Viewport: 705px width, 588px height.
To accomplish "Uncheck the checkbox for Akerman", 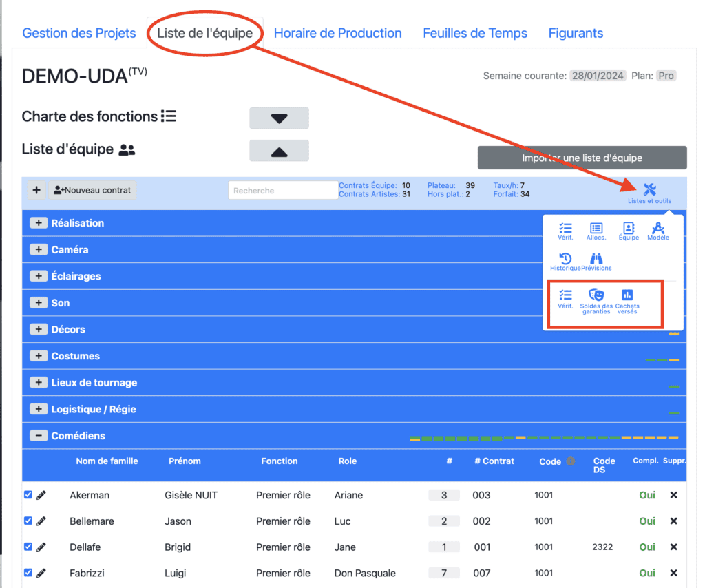I will [x=28, y=494].
